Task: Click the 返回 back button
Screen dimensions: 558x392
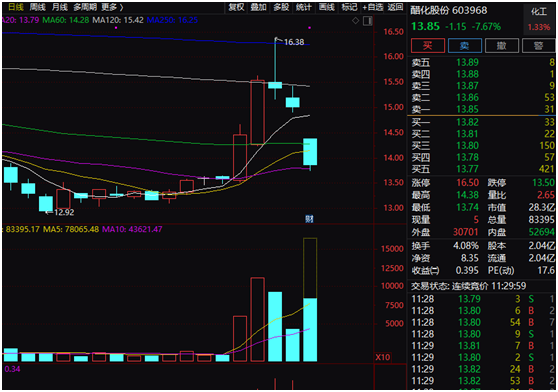Action: (x=395, y=7)
